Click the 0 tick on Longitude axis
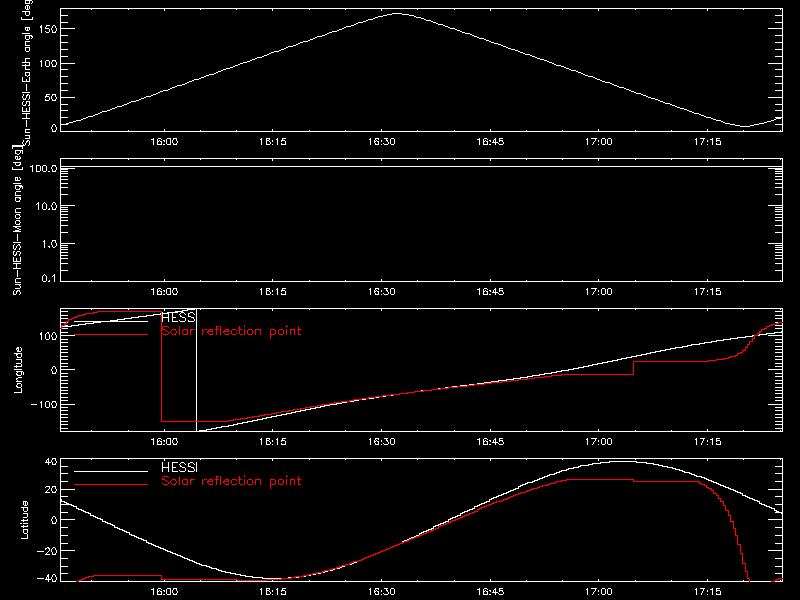This screenshot has height=600, width=800. pos(54,370)
